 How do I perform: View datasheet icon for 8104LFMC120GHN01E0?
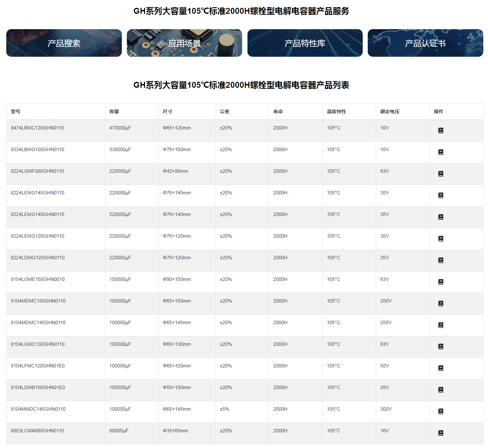pos(440,368)
